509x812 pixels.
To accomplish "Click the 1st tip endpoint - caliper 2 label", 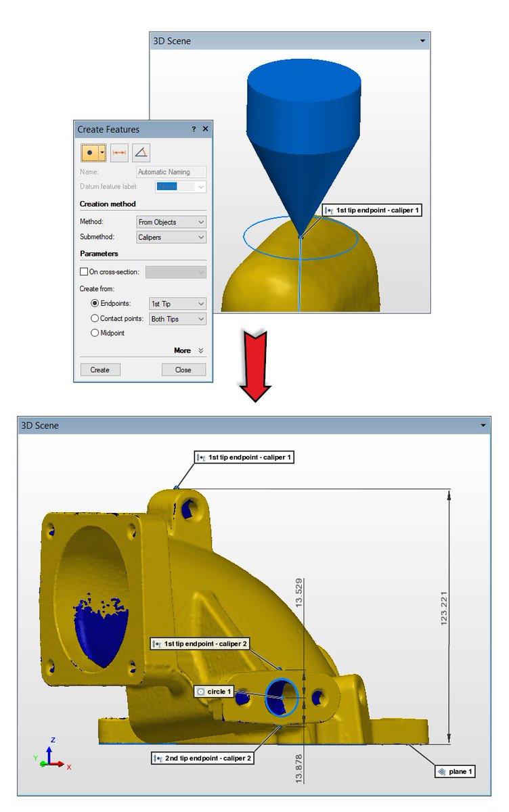I will coord(200,644).
